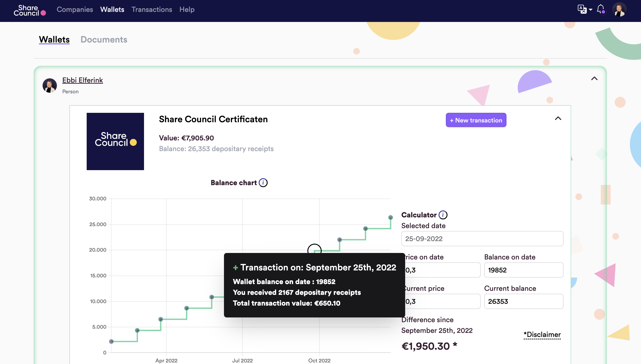Open the Help menu item

[187, 9]
